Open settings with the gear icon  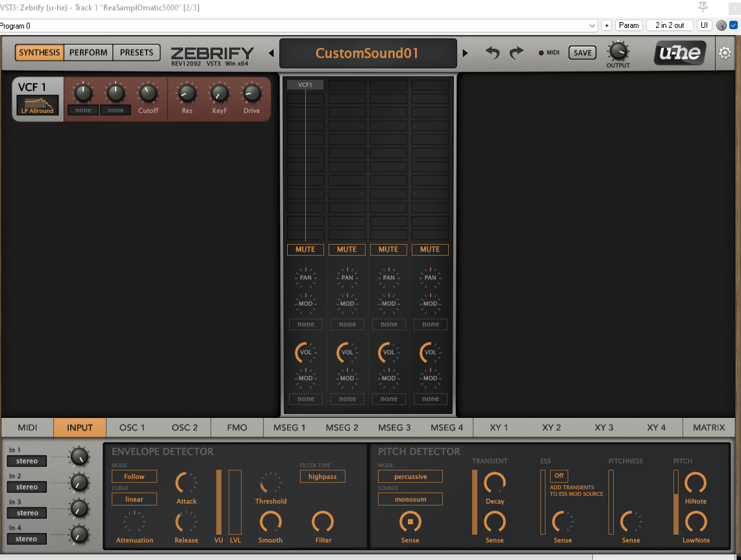click(x=725, y=53)
